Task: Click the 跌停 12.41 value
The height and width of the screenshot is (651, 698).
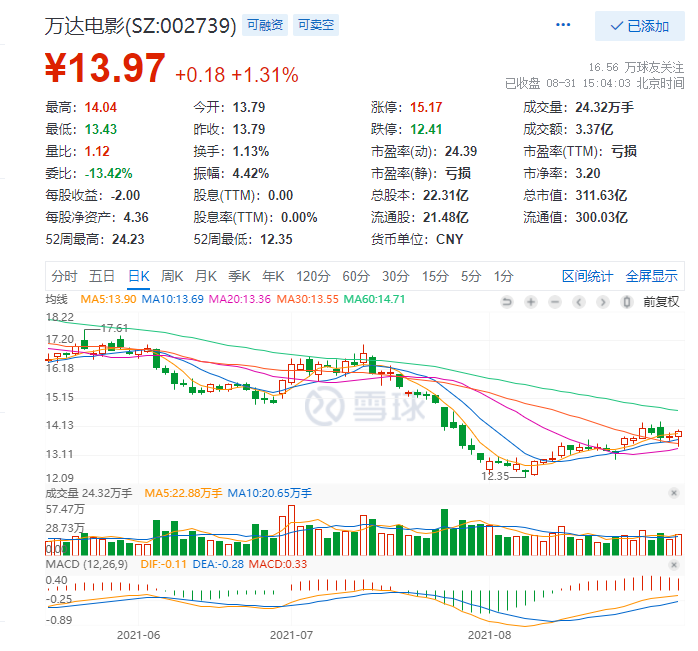Action: [426, 129]
